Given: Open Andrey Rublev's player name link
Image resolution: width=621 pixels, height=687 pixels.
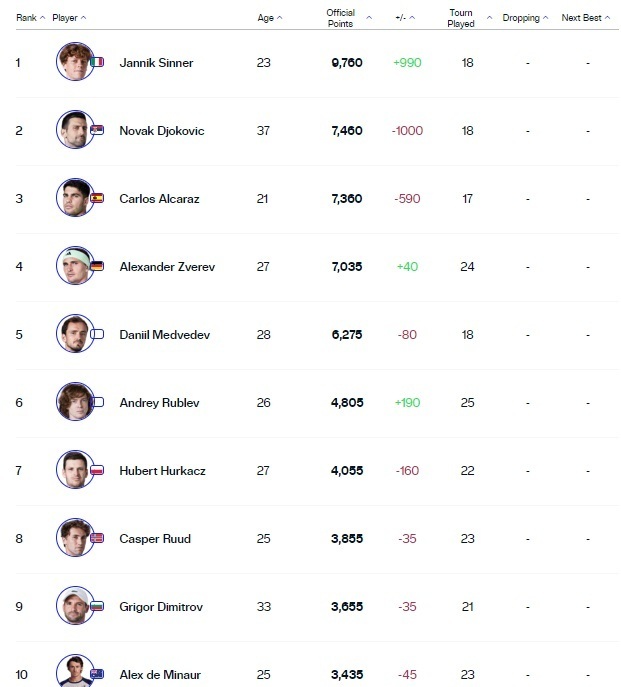Looking at the screenshot, I should (x=159, y=402).
